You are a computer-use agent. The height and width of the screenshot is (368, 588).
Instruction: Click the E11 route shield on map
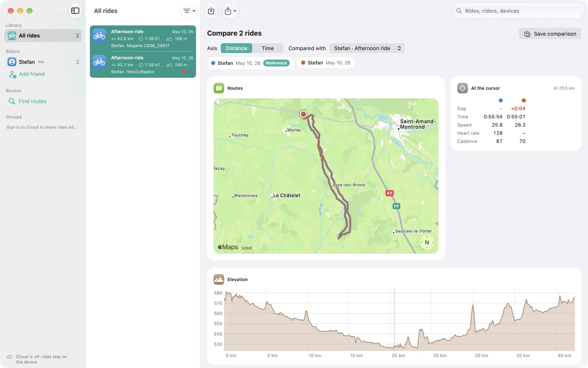[x=396, y=206]
